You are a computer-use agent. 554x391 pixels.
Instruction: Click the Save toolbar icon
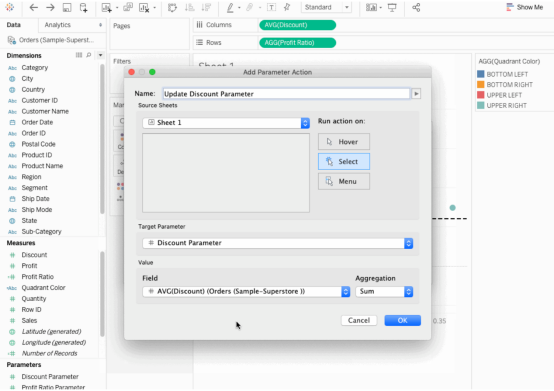(67, 7)
